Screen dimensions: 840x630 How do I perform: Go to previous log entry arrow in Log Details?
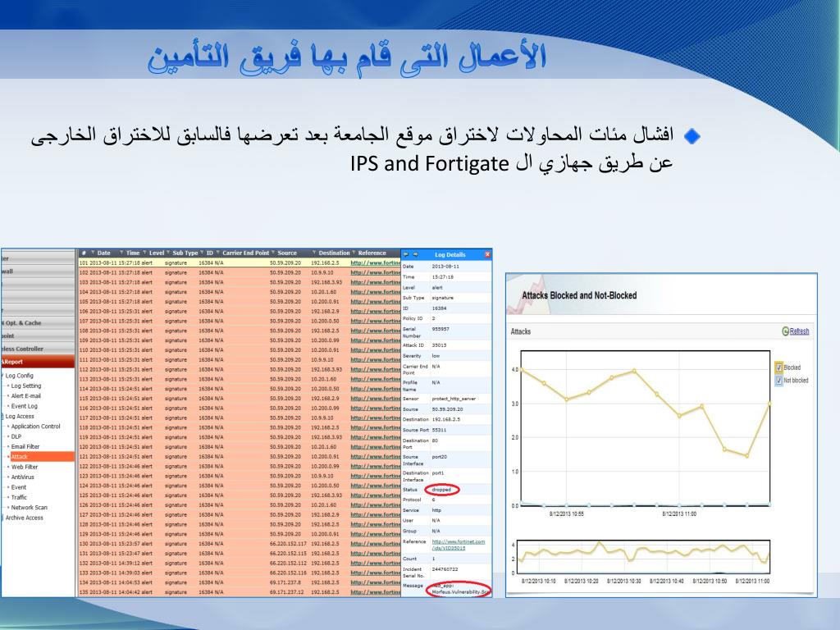[405, 254]
